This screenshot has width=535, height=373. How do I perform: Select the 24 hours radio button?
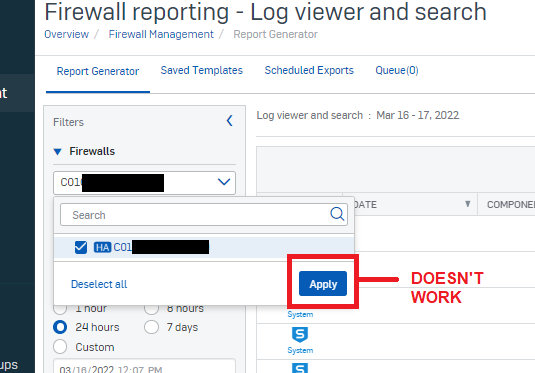point(60,327)
